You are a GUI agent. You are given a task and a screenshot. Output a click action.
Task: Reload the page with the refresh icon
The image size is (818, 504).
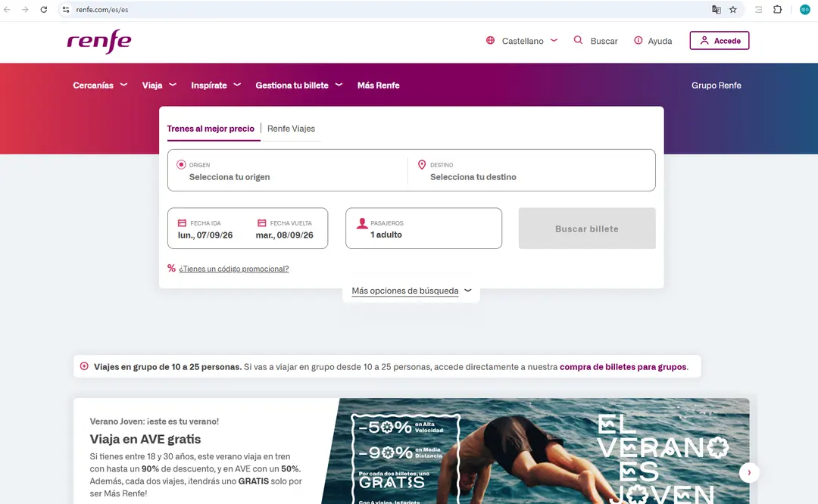pyautogui.click(x=44, y=9)
